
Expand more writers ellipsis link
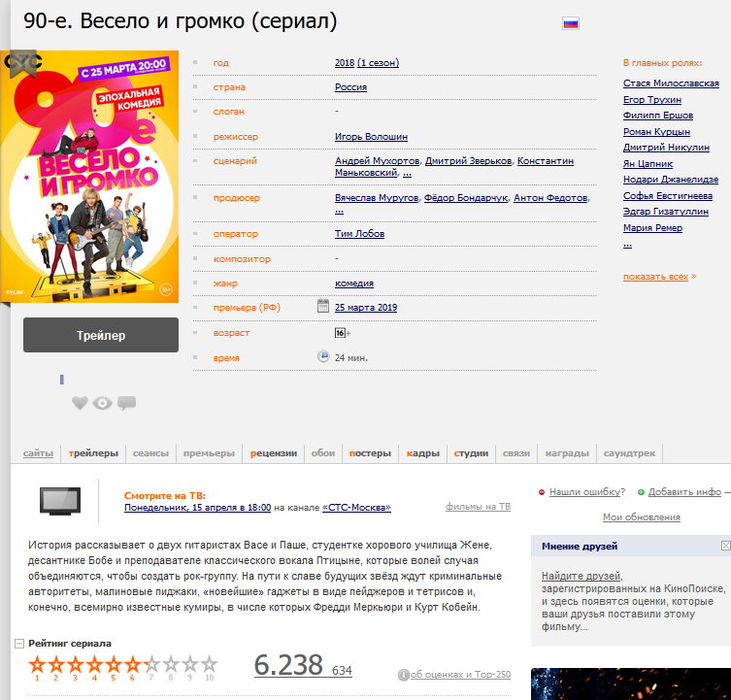tap(407, 173)
